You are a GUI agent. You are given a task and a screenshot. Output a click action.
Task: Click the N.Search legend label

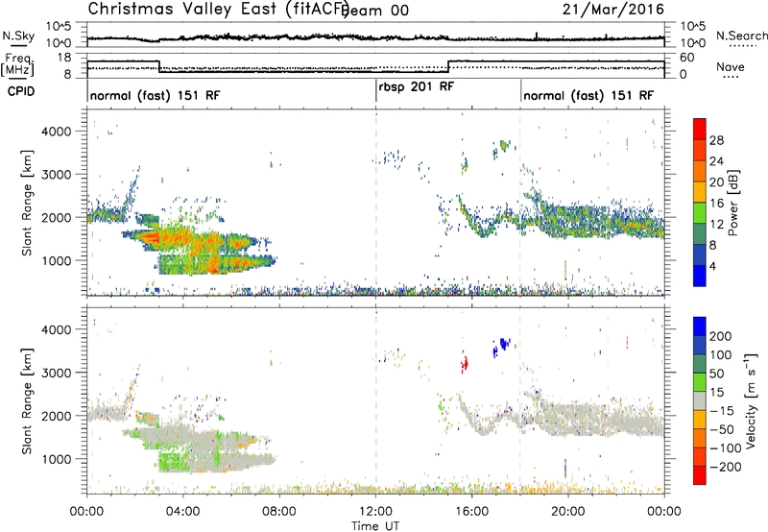[741, 36]
